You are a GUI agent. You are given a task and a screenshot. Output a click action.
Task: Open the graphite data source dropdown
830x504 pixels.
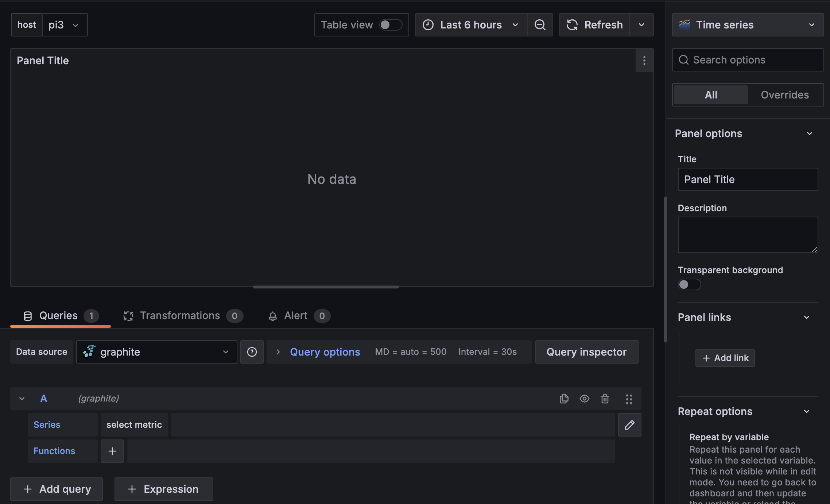tap(157, 352)
